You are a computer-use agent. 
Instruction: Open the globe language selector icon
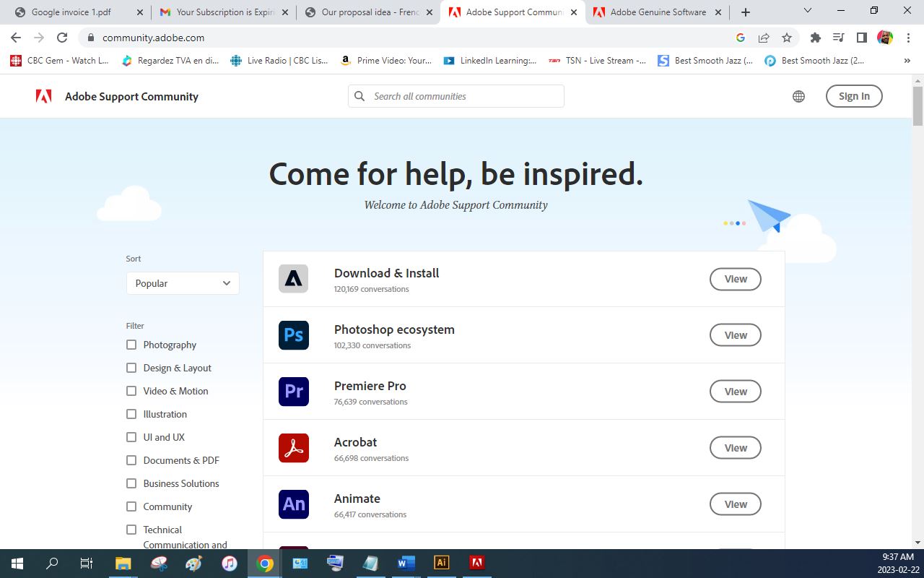[x=798, y=96]
